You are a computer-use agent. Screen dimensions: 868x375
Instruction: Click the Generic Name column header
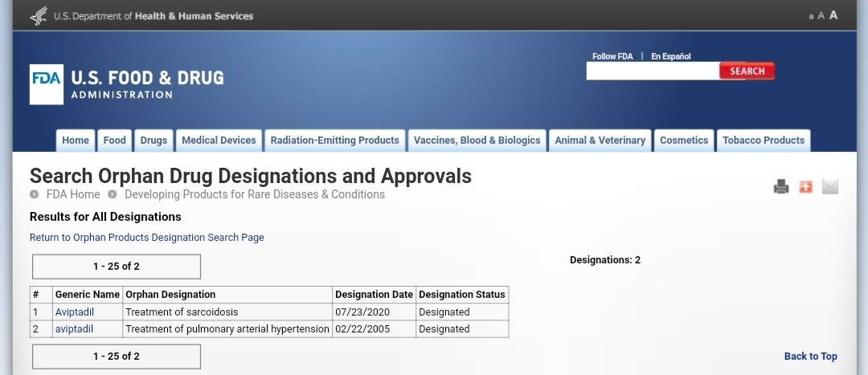click(88, 295)
